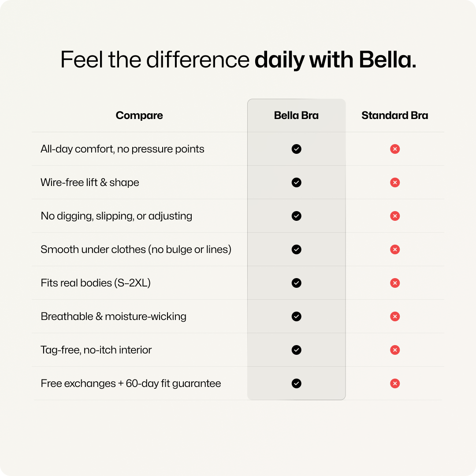
Task: Click the Compare column header
Action: tap(139, 115)
